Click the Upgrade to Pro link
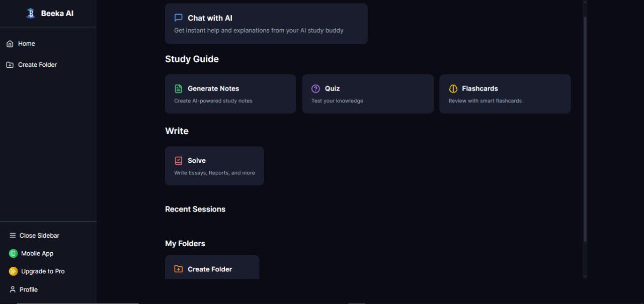The width and height of the screenshot is (644, 304). pos(42,271)
